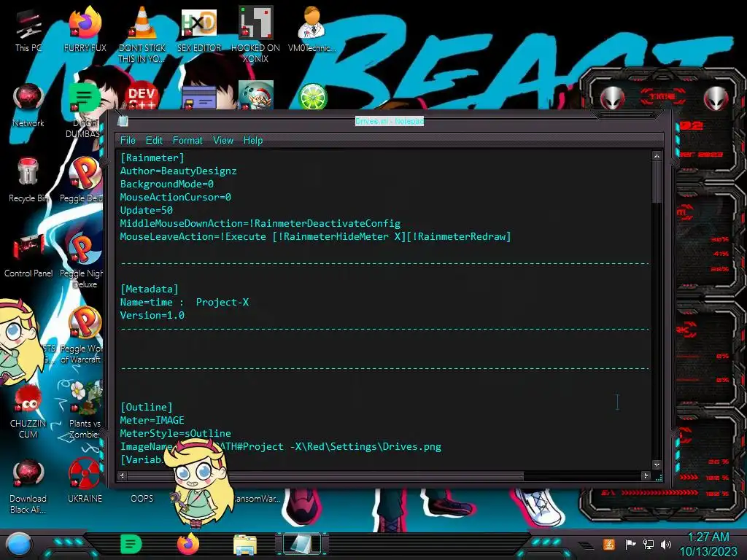
Task: Click the Action Center flag tray icon
Action: click(x=630, y=544)
